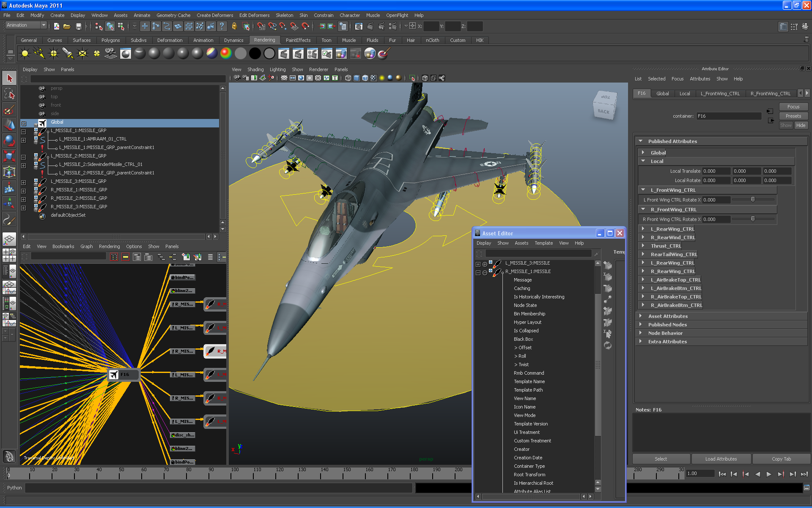Expand the Asset Attributes section
The width and height of the screenshot is (812, 508).
coord(668,316)
